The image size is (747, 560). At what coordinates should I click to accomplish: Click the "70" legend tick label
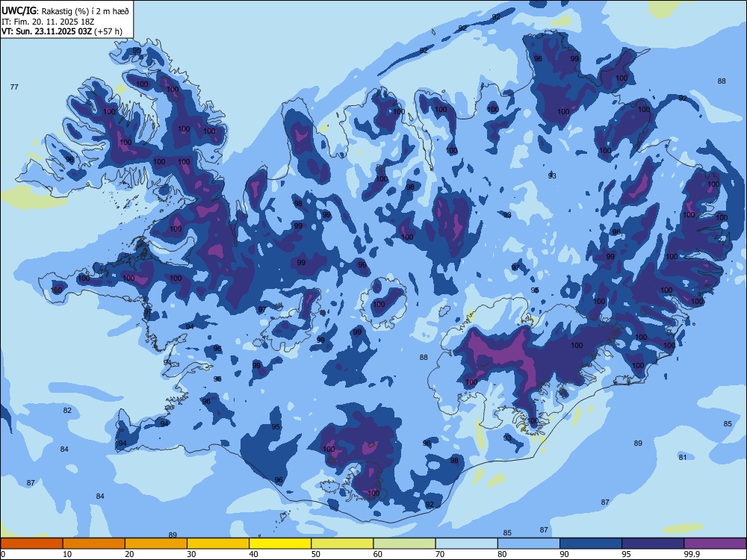440,554
